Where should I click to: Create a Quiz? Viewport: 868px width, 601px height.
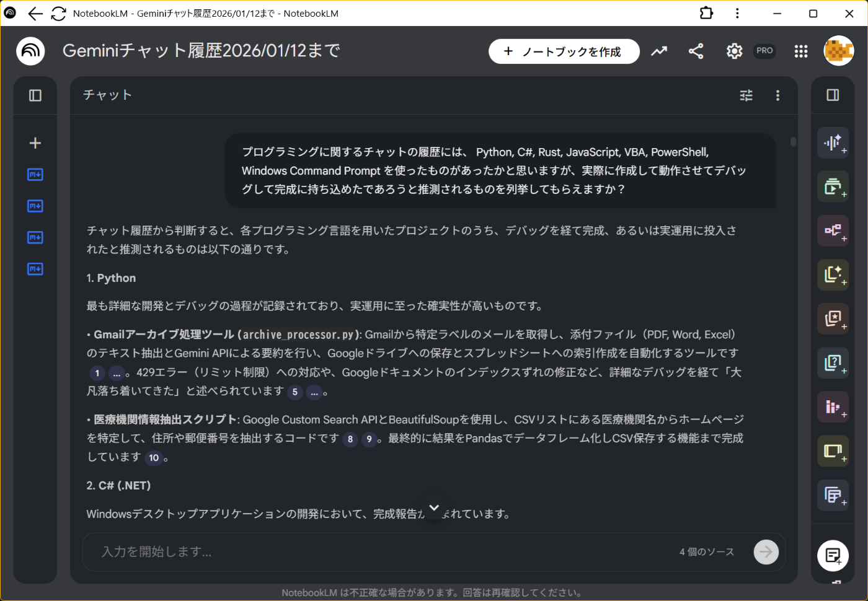point(833,362)
